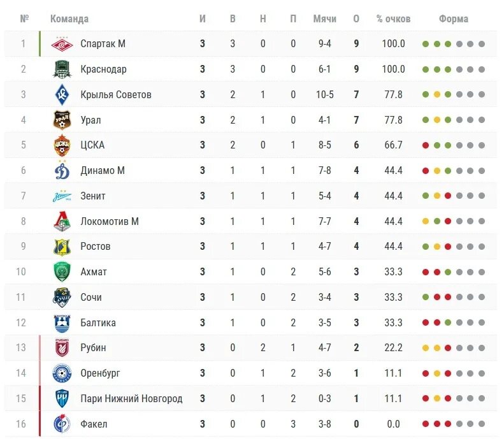This screenshot has height=441, width=504.
Task: Click the Форма column header
Action: pyautogui.click(x=454, y=19)
